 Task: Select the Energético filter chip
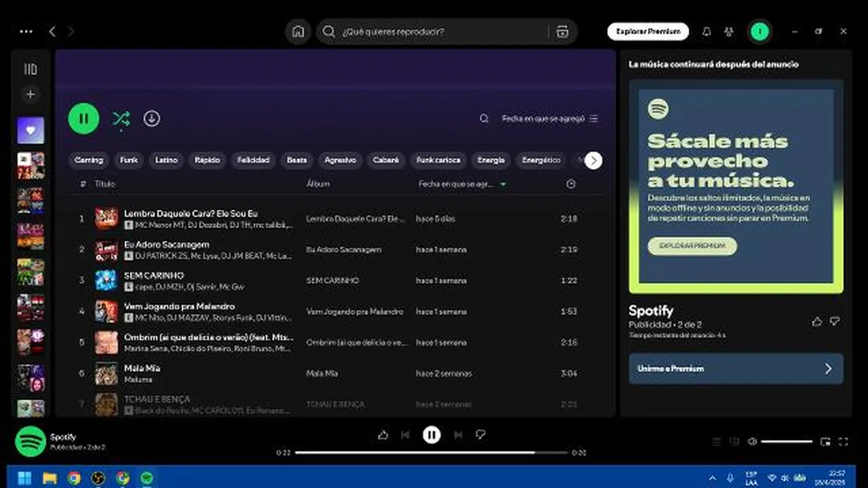pyautogui.click(x=540, y=161)
